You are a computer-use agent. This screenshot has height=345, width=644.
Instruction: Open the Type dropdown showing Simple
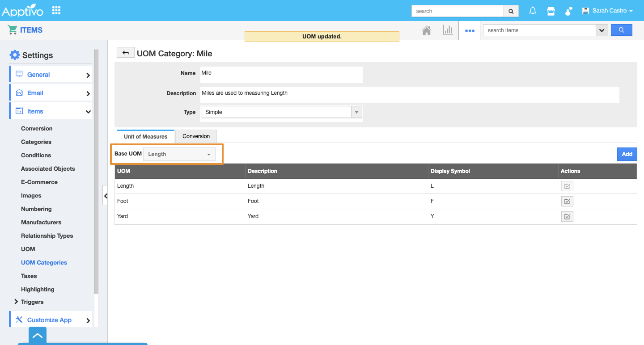tap(281, 112)
